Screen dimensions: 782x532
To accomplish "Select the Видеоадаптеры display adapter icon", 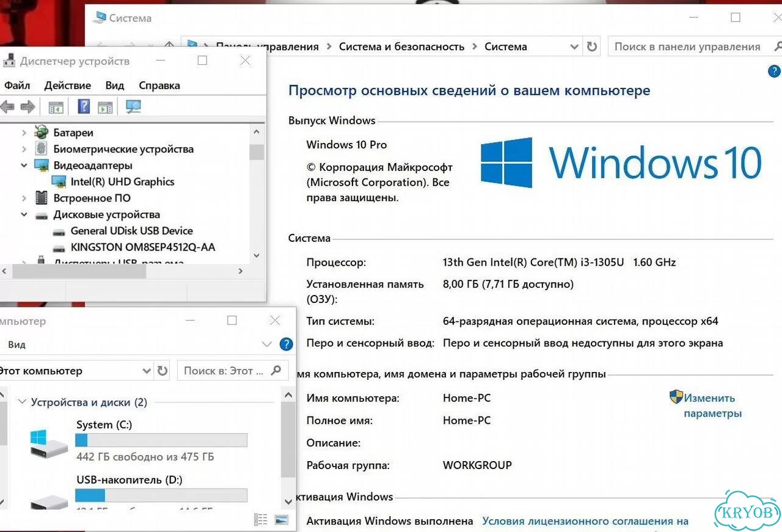I will coord(42,165).
